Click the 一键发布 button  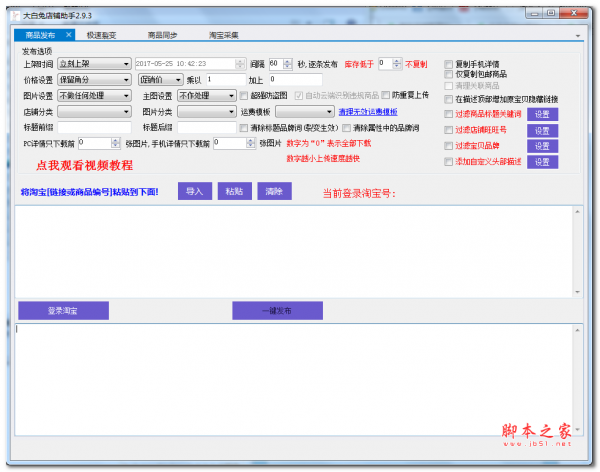[x=277, y=311]
